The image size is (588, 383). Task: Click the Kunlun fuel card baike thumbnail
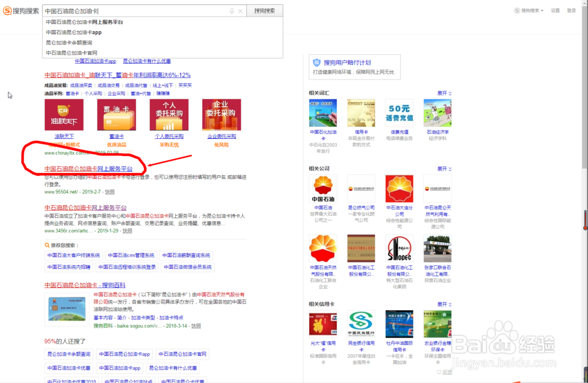click(x=67, y=309)
